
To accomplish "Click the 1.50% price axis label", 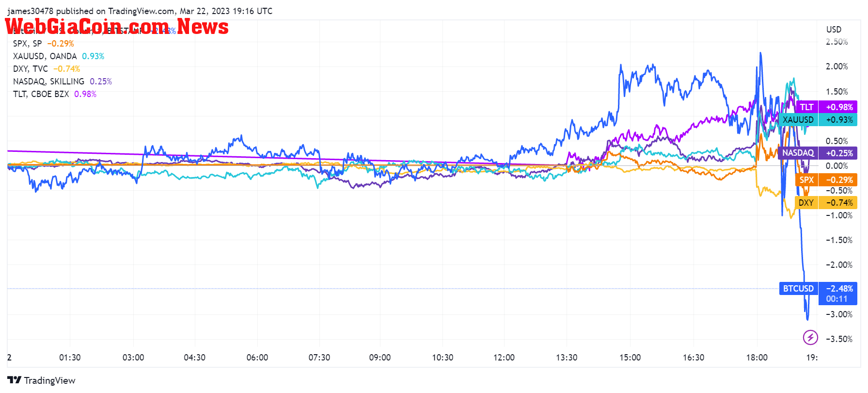I will click(837, 92).
